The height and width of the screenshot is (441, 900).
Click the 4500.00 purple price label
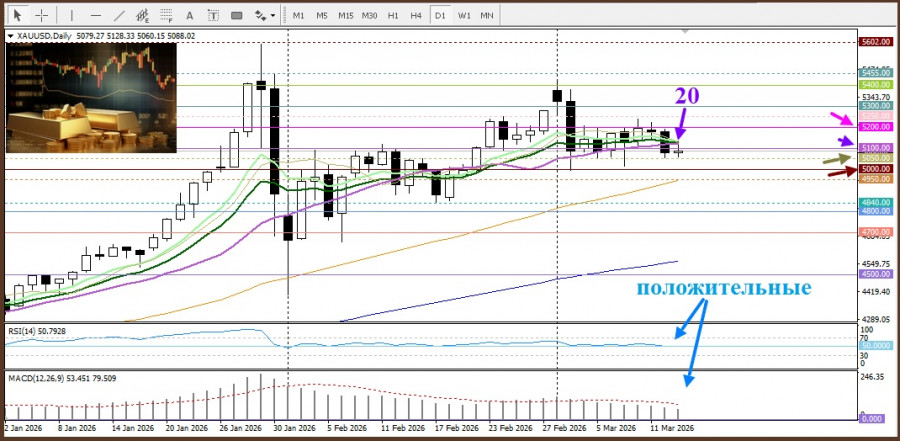tap(876, 274)
